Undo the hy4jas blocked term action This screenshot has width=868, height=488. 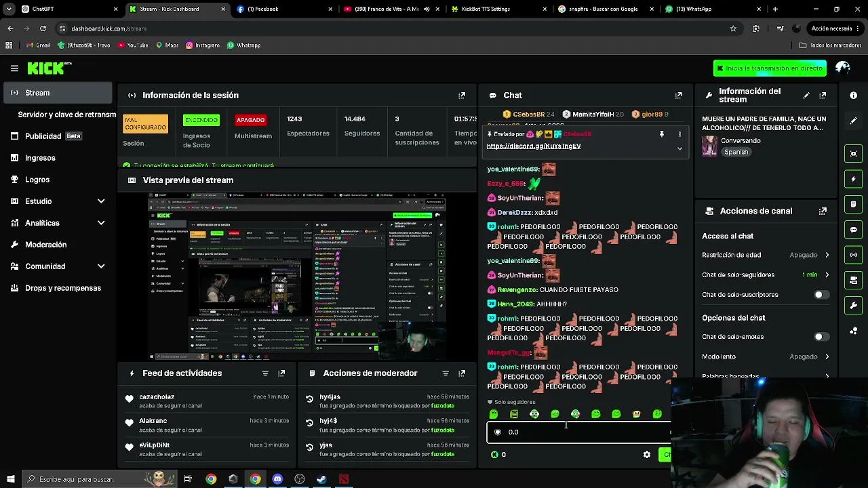310,399
